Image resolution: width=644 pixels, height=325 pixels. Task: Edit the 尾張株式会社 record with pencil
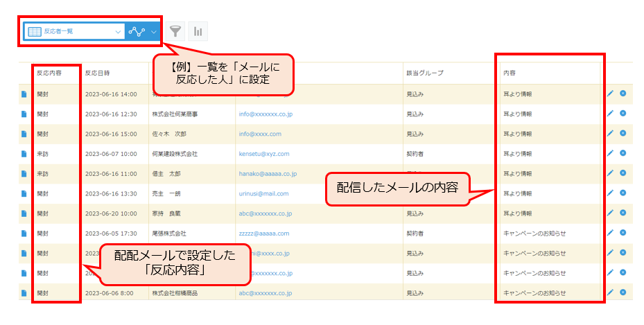[x=610, y=233]
